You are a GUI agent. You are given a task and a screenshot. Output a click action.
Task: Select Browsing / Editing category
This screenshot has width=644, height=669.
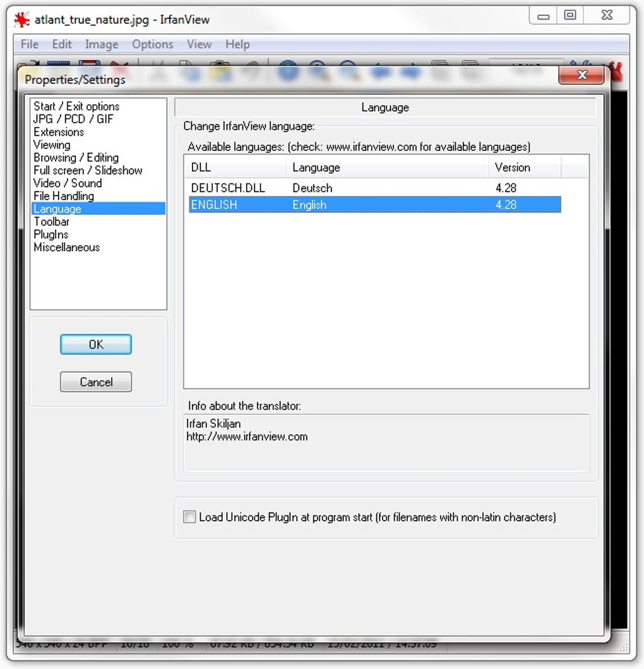click(98, 157)
